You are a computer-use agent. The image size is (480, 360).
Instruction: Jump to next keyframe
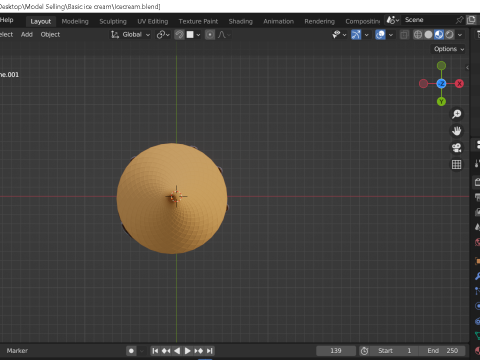click(x=199, y=351)
